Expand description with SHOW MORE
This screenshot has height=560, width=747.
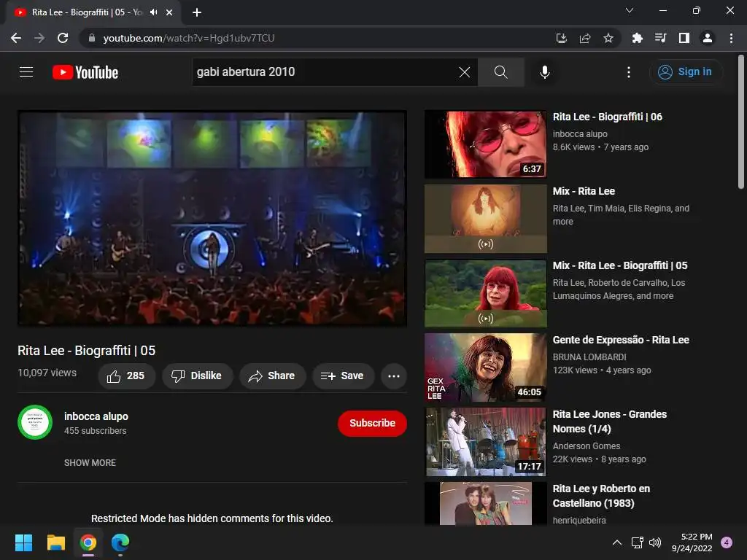click(90, 463)
